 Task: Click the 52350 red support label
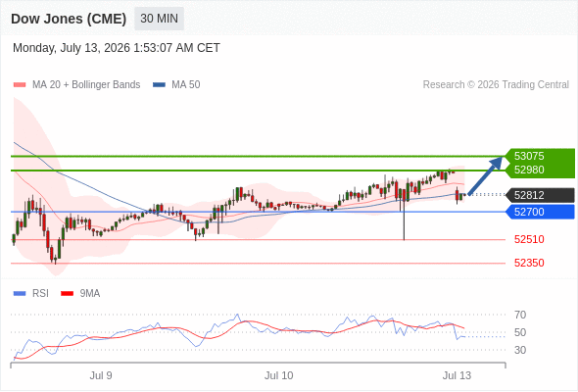[x=529, y=263]
